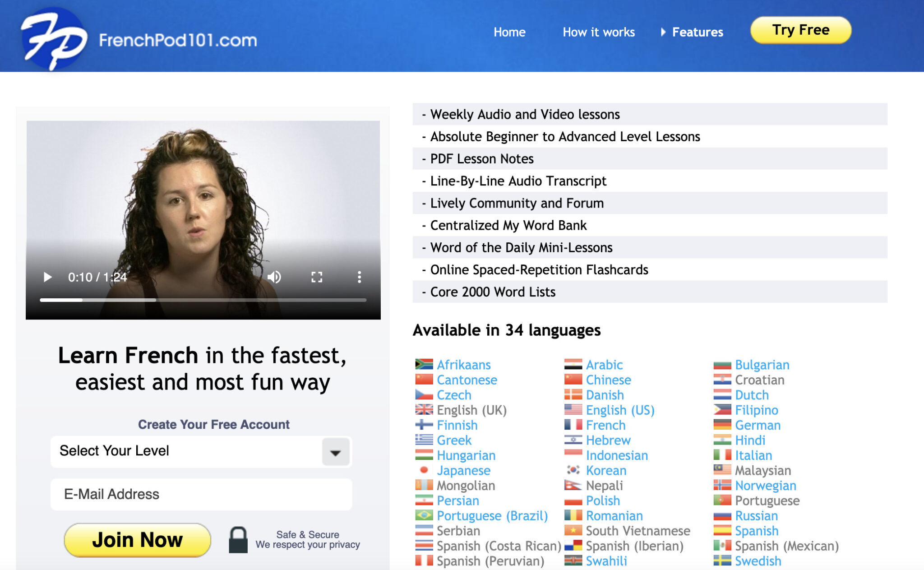Click the padlock Safe & Secure icon
This screenshot has height=570, width=924.
pyautogui.click(x=238, y=540)
